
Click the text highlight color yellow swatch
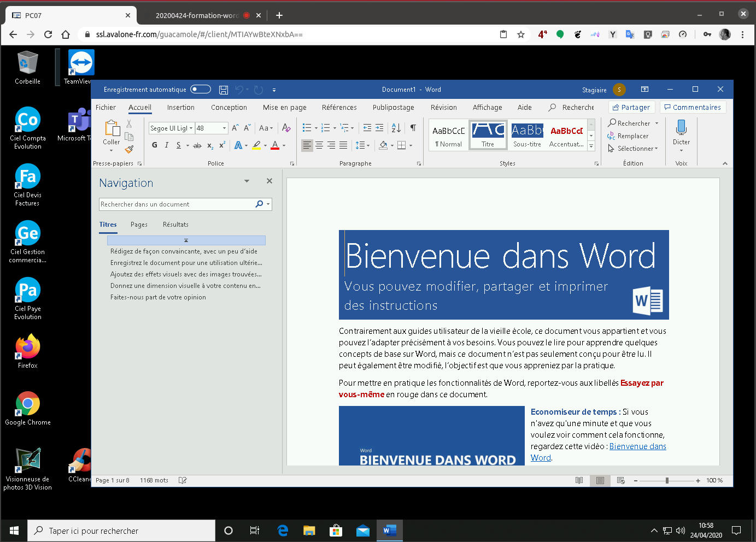click(256, 145)
